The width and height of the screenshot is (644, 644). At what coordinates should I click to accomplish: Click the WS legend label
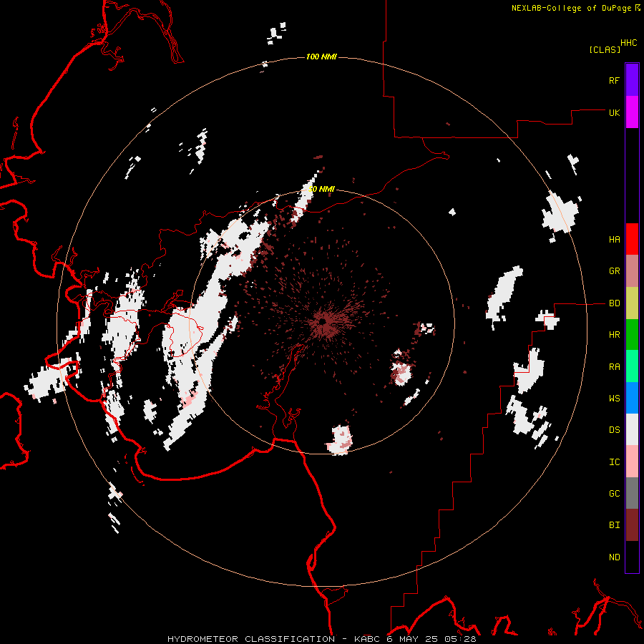pyautogui.click(x=614, y=399)
